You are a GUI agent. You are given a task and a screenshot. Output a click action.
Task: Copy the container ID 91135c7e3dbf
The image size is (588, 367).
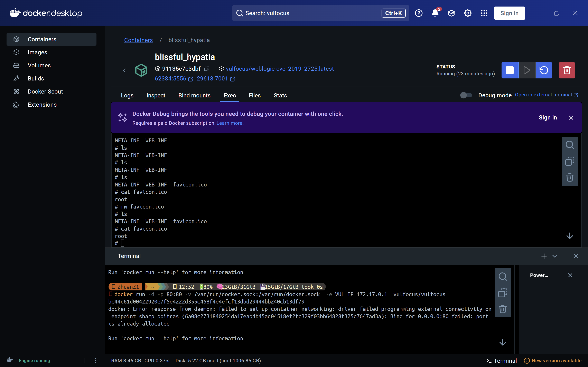point(206,69)
